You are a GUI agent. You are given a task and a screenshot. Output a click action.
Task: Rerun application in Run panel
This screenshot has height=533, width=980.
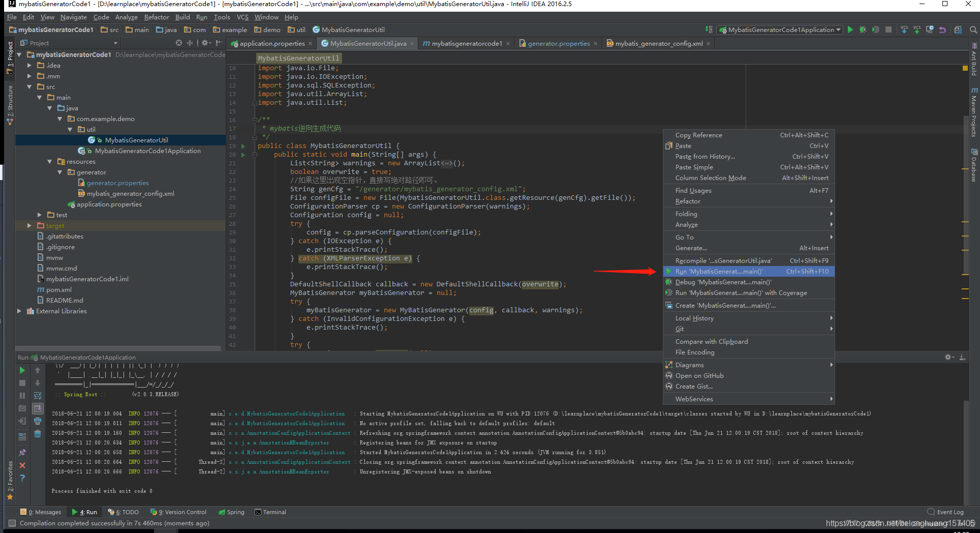[x=22, y=370]
